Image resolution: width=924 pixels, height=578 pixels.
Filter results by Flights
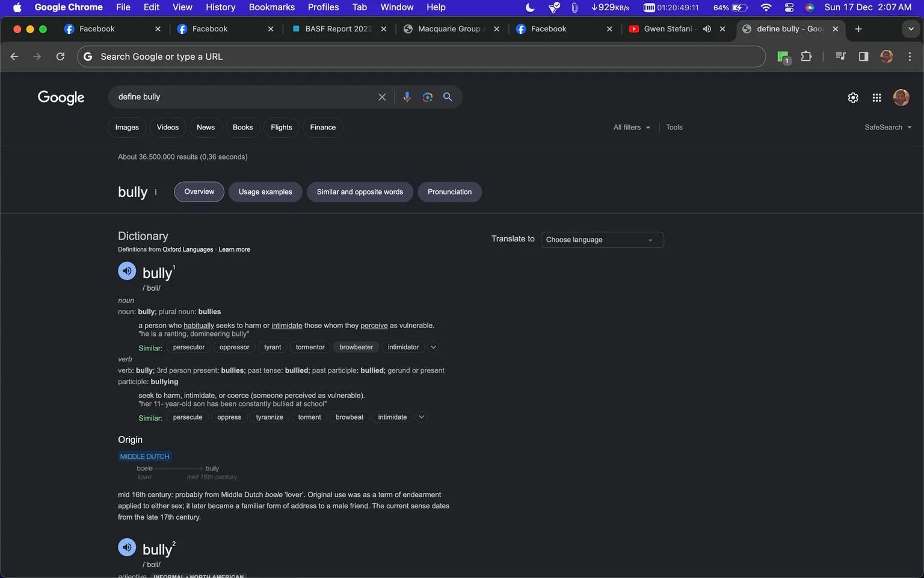point(282,128)
